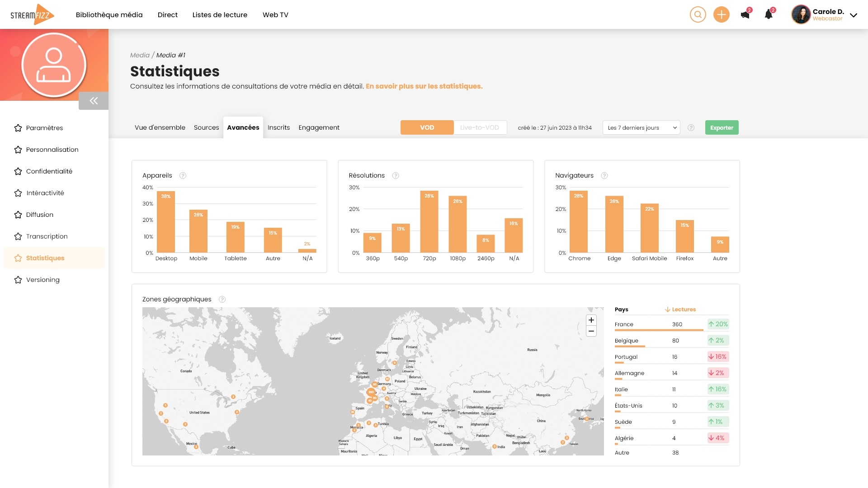868x488 pixels.
Task: Open the bell notifications icon
Action: pyautogui.click(x=769, y=15)
